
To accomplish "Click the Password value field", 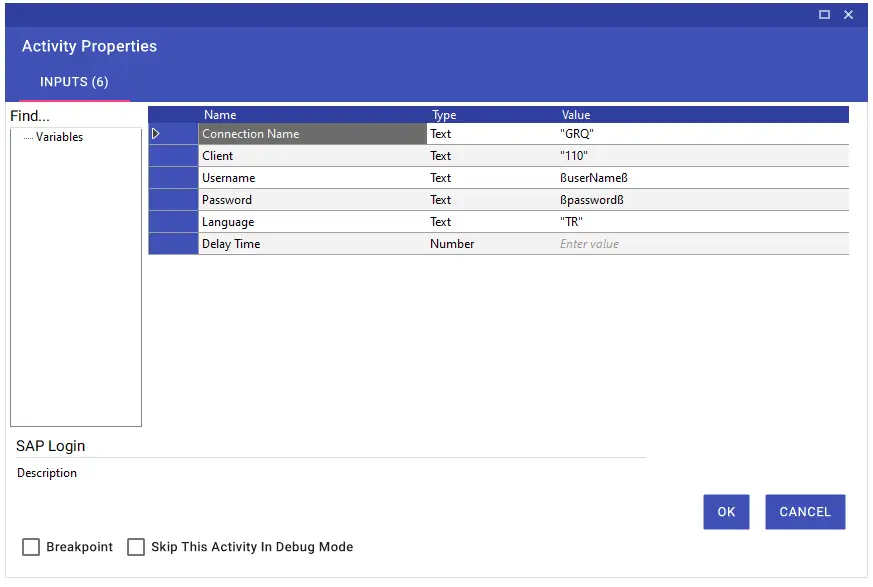I will pos(702,200).
